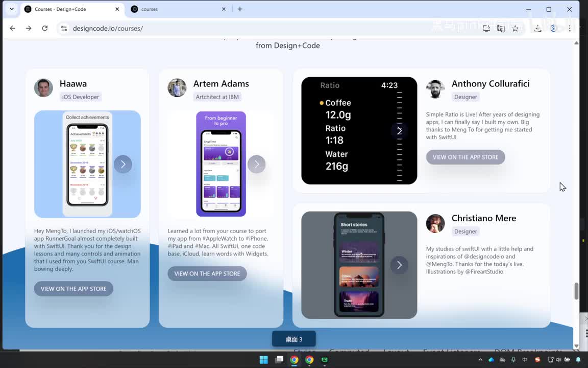This screenshot has width=588, height=368.
Task: Open the 'From beginner to pro' app screenshot
Action: pyautogui.click(x=221, y=164)
